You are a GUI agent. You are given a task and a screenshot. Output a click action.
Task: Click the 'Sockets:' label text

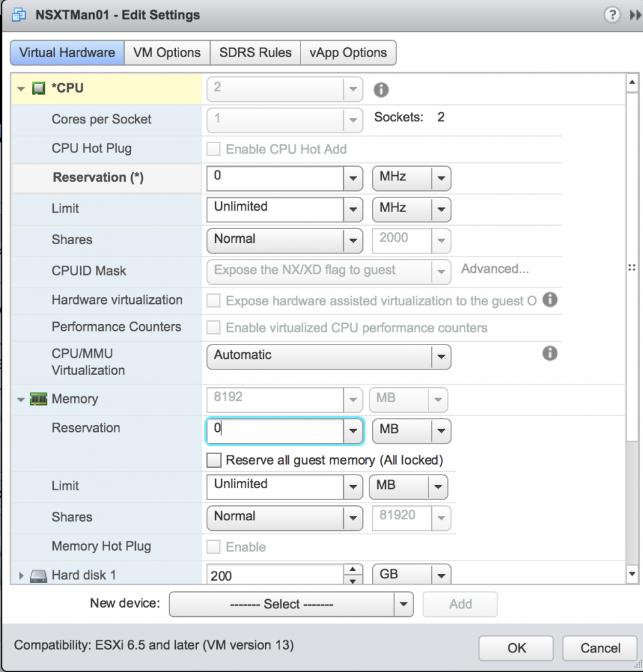tap(398, 117)
